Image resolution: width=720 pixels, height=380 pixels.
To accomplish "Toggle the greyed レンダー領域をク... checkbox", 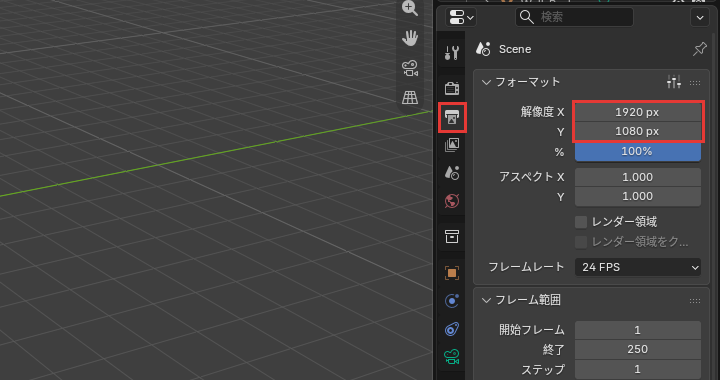I will pyautogui.click(x=581, y=242).
